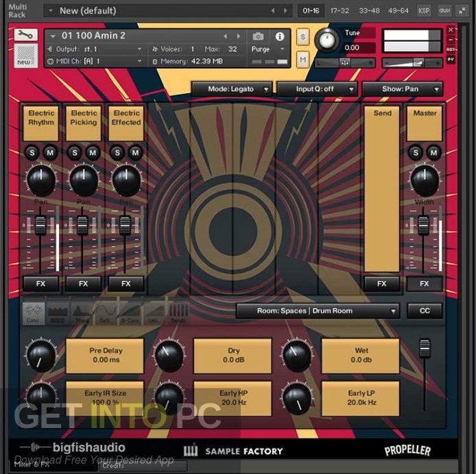Open Room: Spaces Drum Room dropdown

[318, 311]
